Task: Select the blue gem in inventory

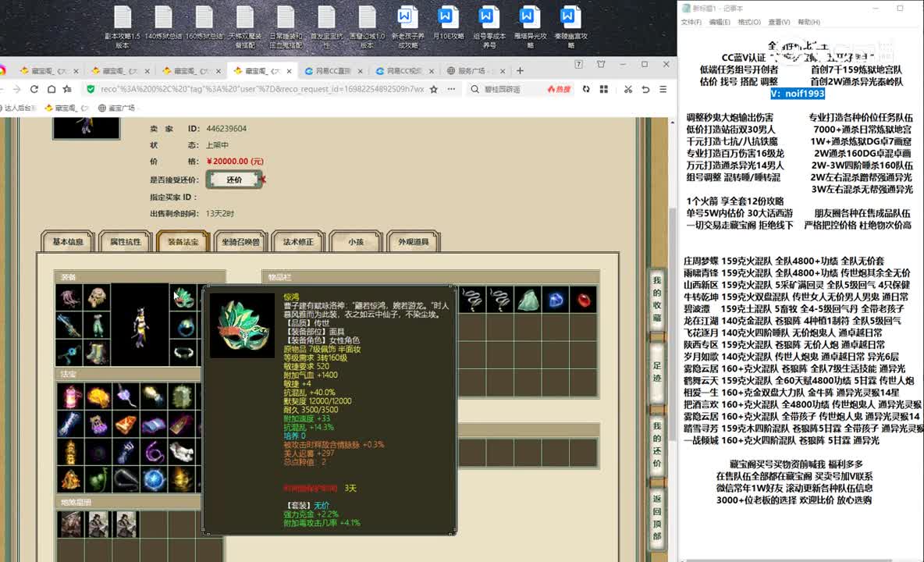Action: tap(556, 300)
